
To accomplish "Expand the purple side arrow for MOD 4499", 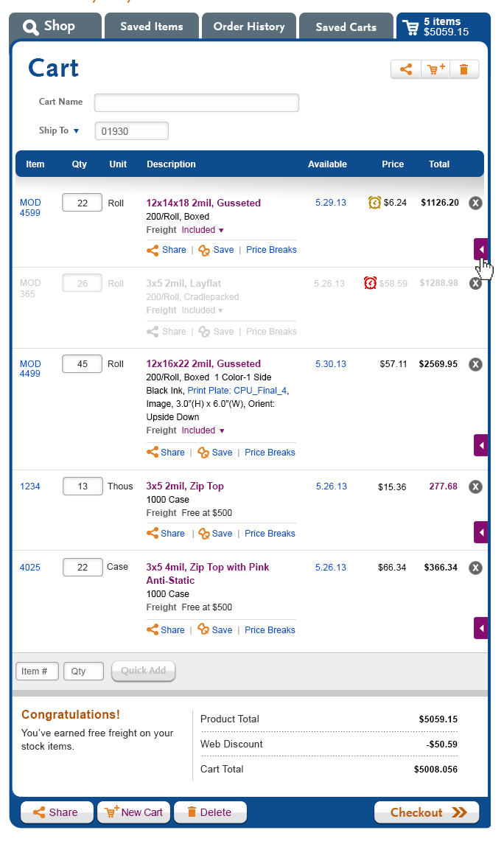I will click(x=481, y=446).
